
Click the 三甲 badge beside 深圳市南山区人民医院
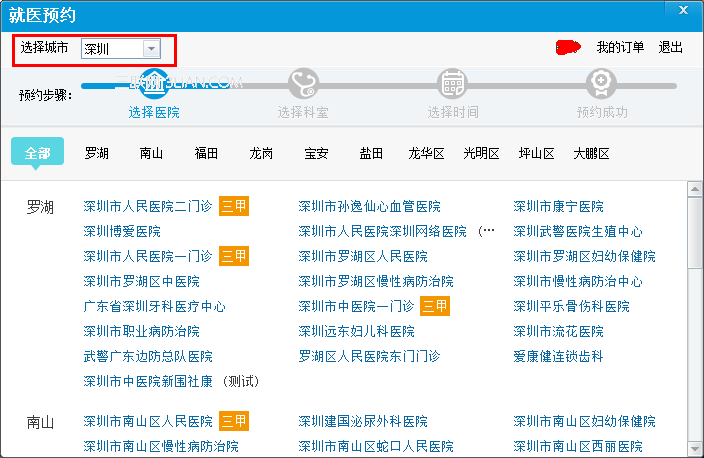[234, 421]
